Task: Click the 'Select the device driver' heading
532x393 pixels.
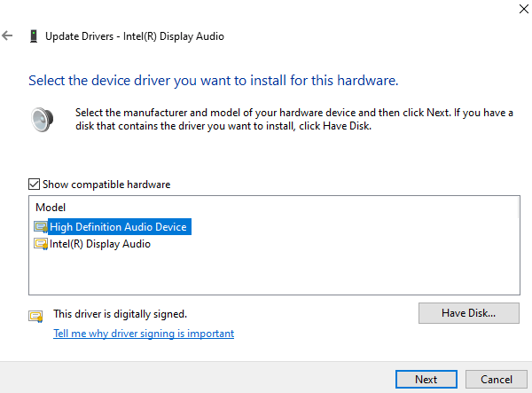Action: click(214, 81)
